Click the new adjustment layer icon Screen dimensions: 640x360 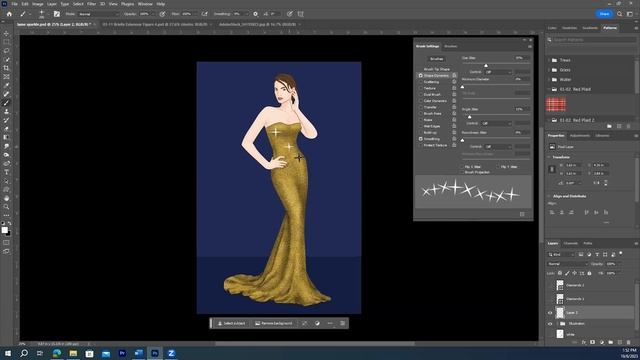pyautogui.click(x=602, y=342)
